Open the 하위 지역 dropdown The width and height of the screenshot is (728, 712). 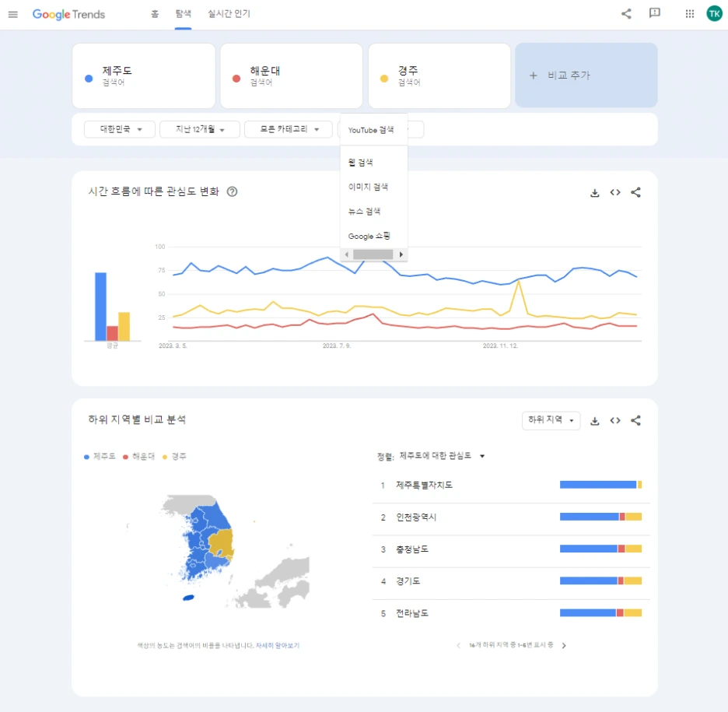pos(551,420)
